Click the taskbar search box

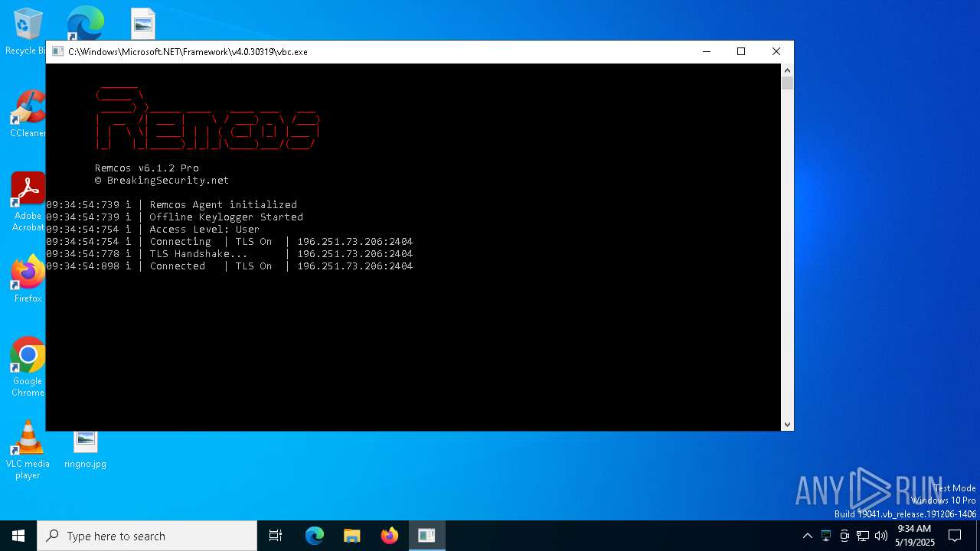(x=147, y=536)
